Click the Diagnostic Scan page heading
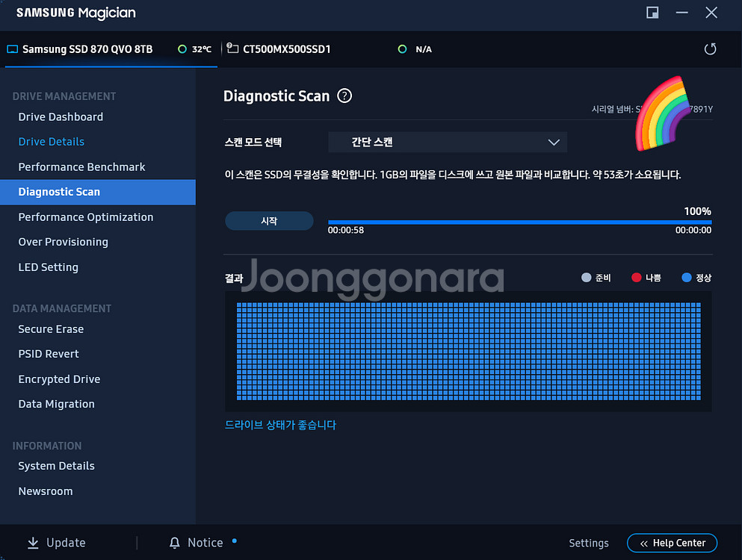The width and height of the screenshot is (742, 560). click(x=276, y=96)
